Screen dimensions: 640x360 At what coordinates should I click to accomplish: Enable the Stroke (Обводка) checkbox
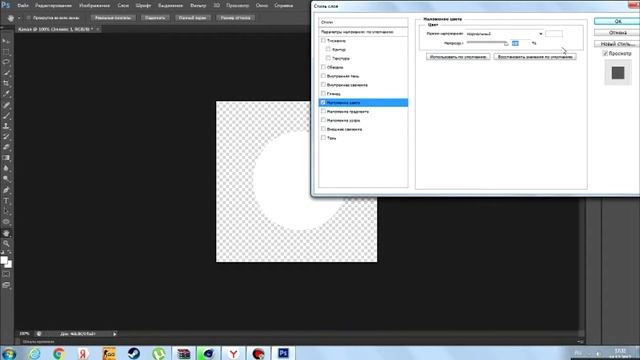coord(323,67)
